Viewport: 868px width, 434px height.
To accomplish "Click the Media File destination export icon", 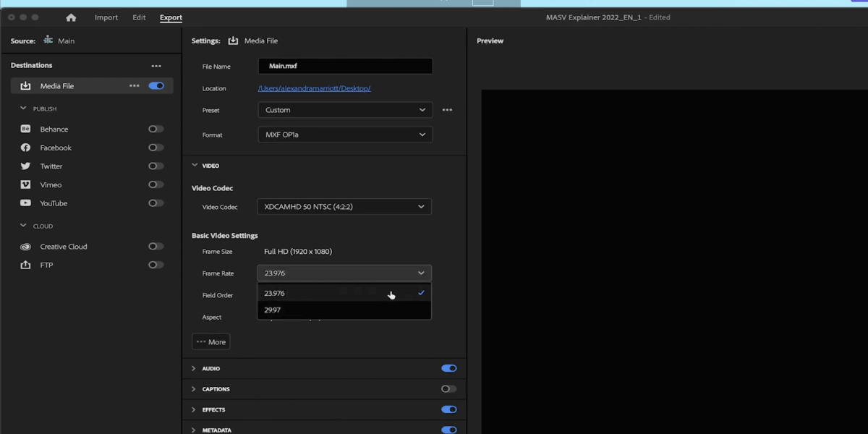I will (x=25, y=86).
